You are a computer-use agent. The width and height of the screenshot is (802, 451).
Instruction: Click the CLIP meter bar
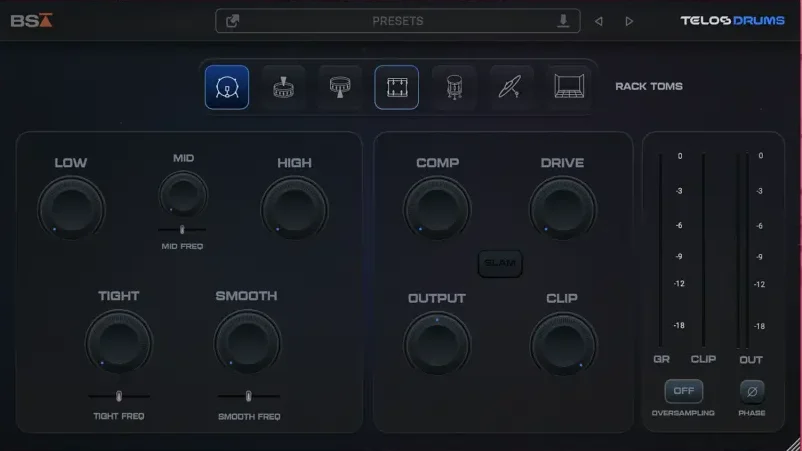pos(703,251)
